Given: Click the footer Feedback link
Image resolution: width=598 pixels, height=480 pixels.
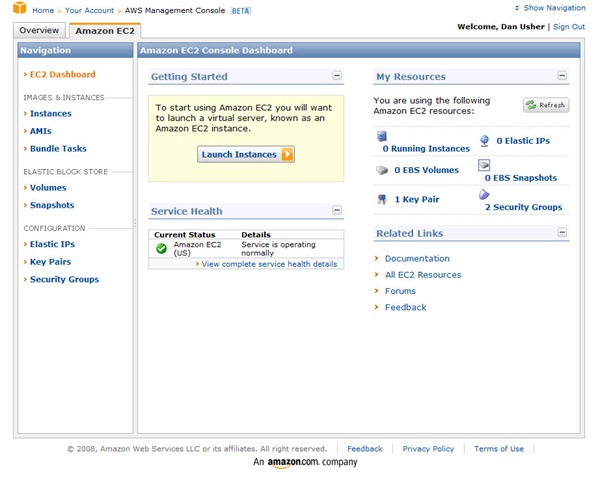Looking at the screenshot, I should (x=365, y=449).
